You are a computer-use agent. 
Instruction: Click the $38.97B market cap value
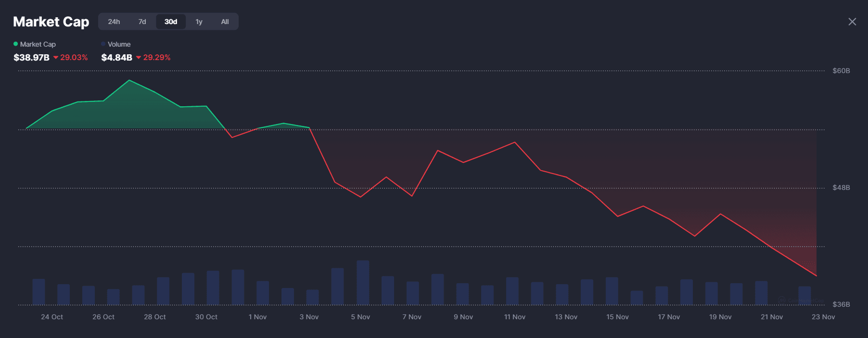coord(31,58)
